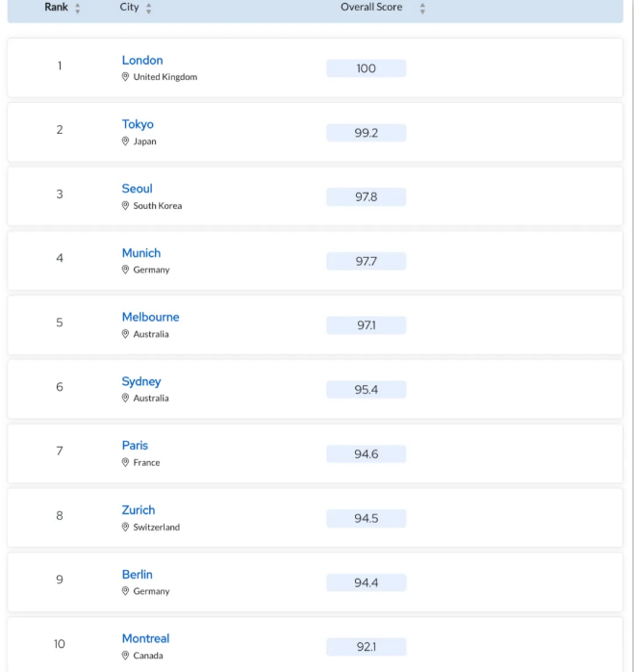Click the Overall Score column header

[371, 8]
